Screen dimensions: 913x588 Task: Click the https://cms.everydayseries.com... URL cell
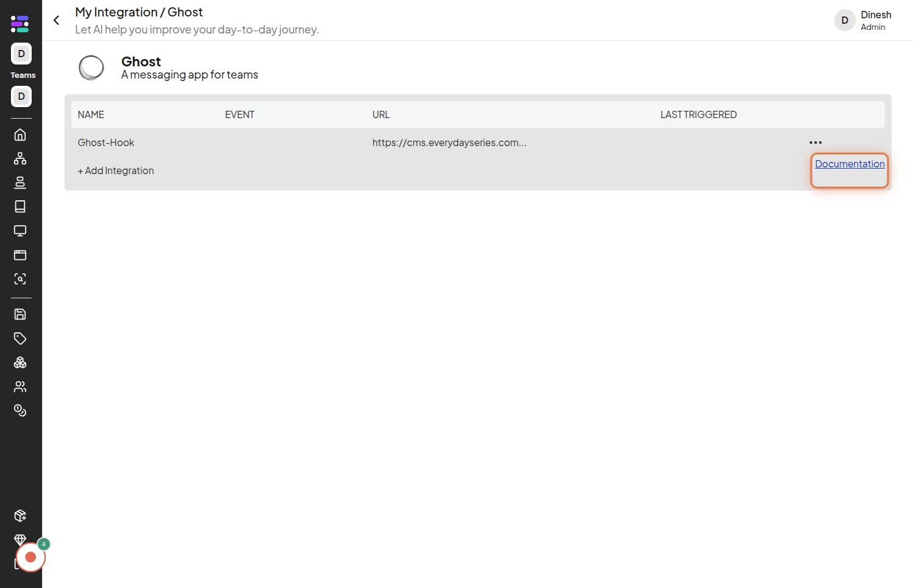(x=449, y=142)
